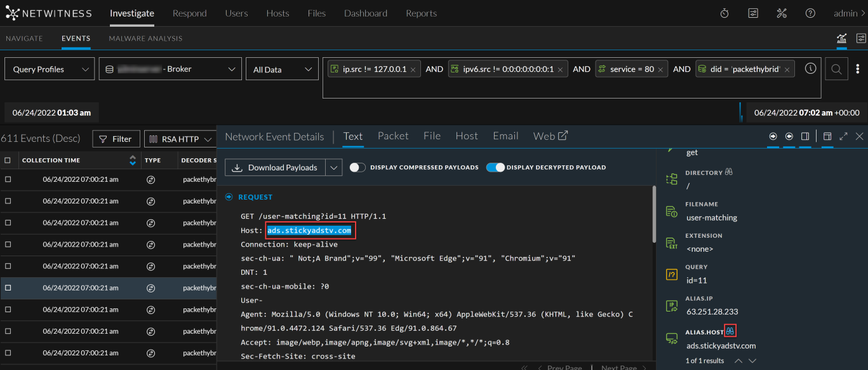Toggle Display Compressed Payloads switch
868x370 pixels.
click(357, 167)
